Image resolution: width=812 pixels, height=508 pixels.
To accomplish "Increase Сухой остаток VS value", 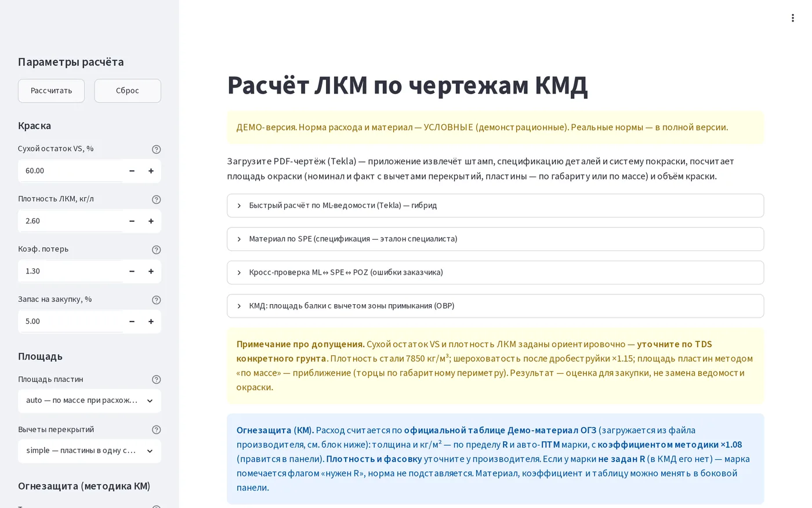I will pos(151,171).
